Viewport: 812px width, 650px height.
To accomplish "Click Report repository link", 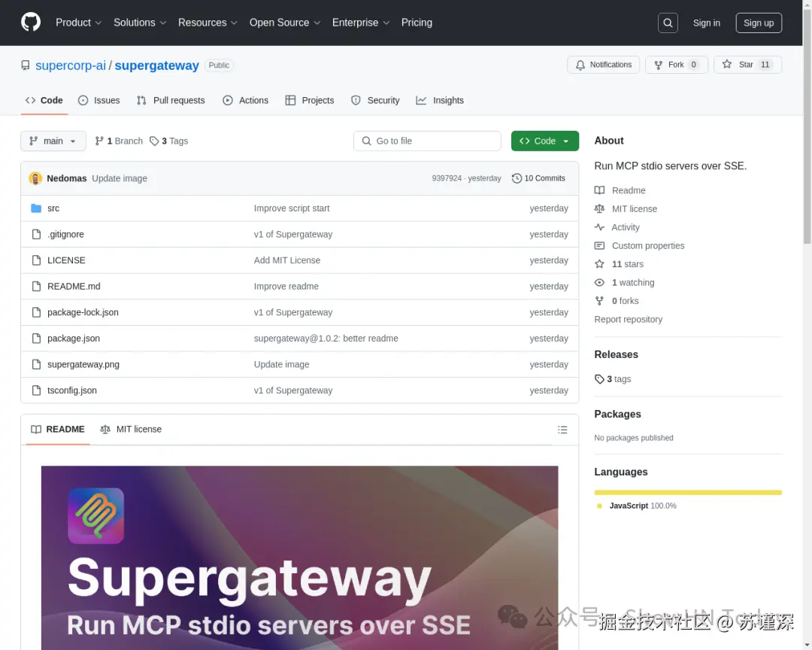I will [x=628, y=319].
